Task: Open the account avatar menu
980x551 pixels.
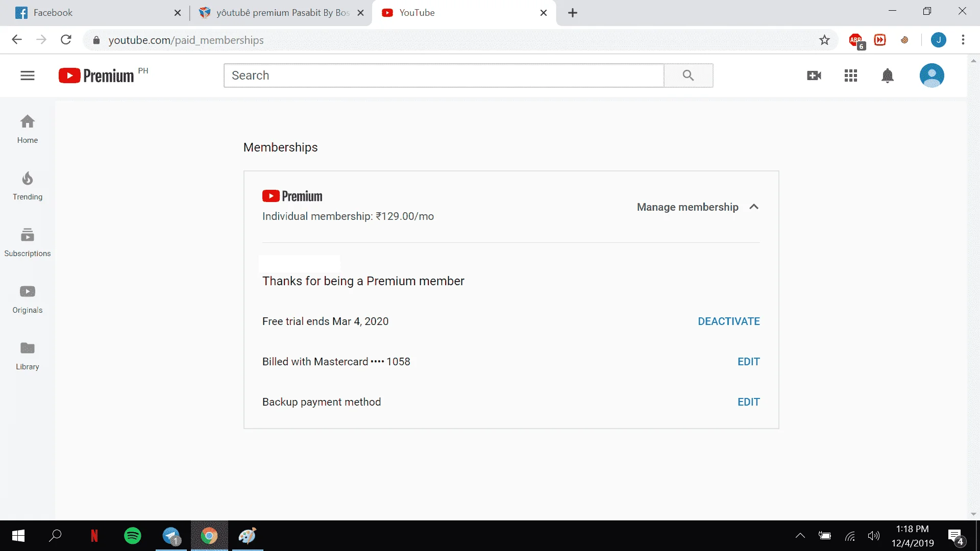Action: 932,76
